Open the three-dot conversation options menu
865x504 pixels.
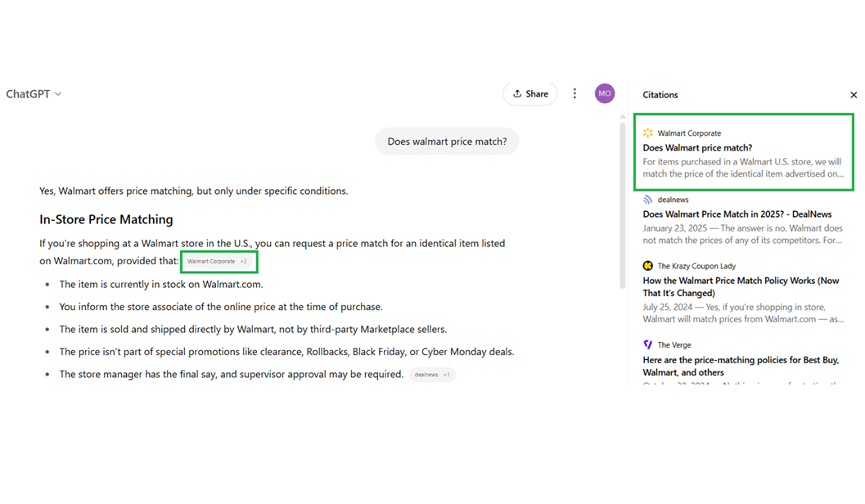coord(574,93)
